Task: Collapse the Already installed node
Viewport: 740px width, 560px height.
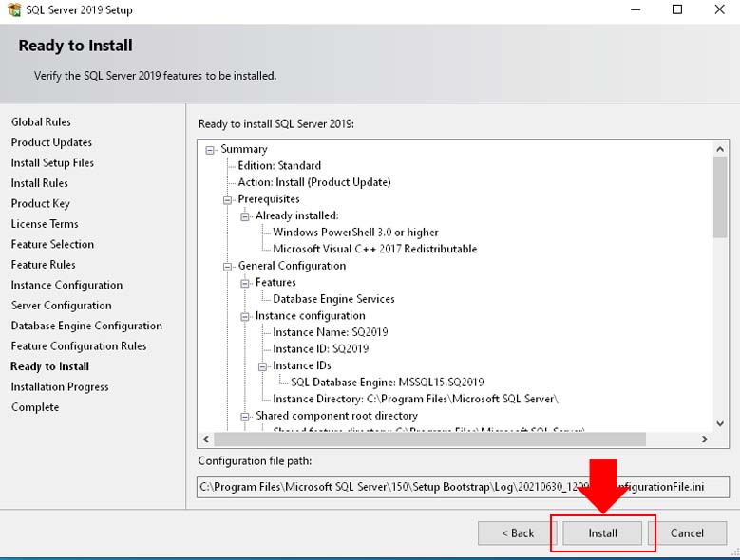Action: (x=245, y=216)
